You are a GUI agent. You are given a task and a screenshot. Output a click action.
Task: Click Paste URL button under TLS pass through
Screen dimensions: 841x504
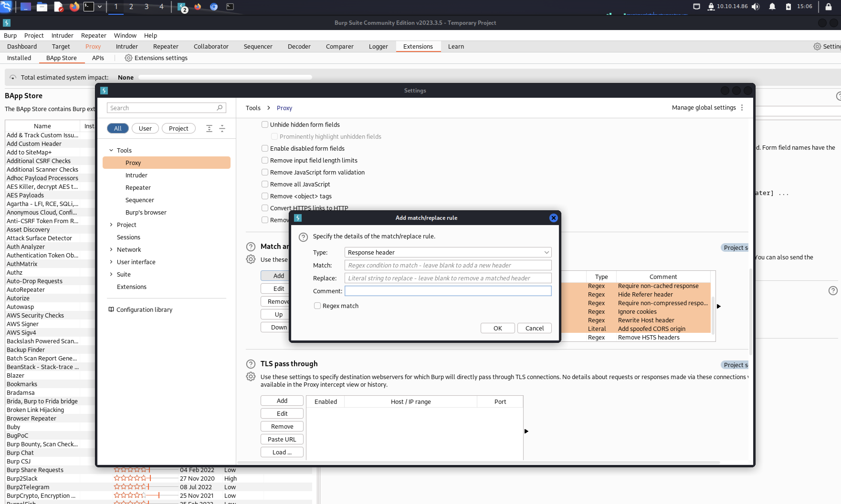click(x=281, y=439)
